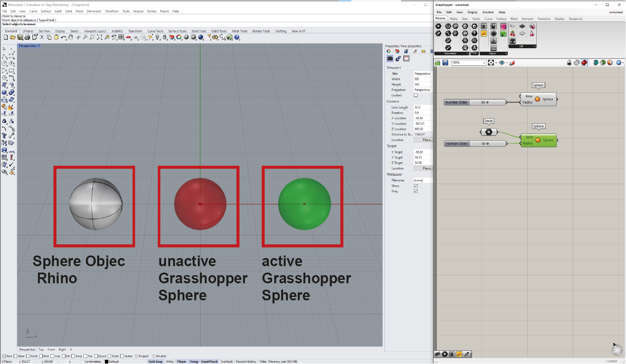
Task: Expand the Input panel plus in Grasshopper
Action: pos(506,53)
